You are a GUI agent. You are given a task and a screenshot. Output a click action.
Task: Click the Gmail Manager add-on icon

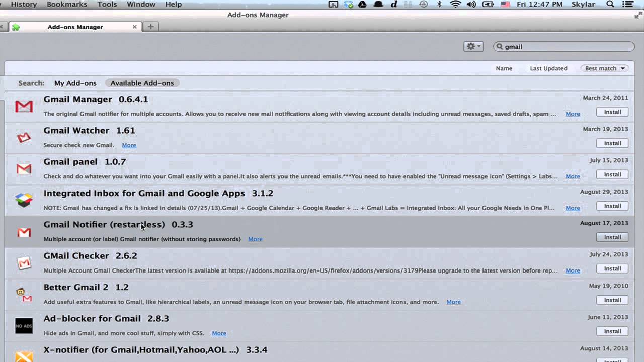(24, 106)
